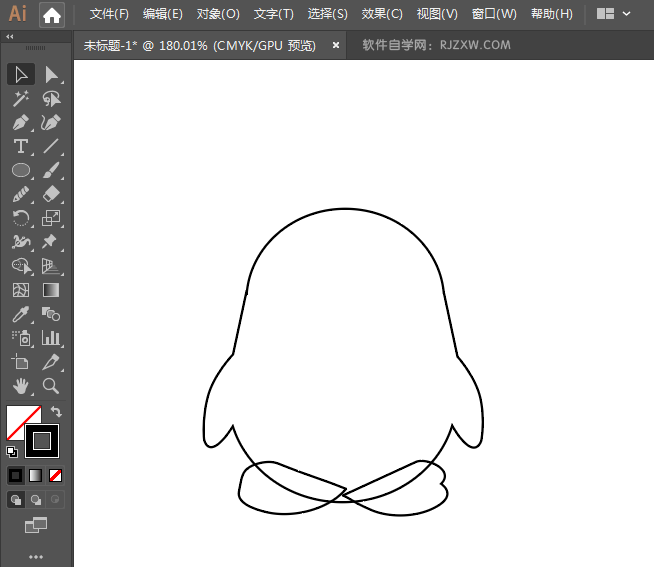This screenshot has height=567, width=654.
Task: Pick the Ellipse tool
Action: tap(20, 171)
